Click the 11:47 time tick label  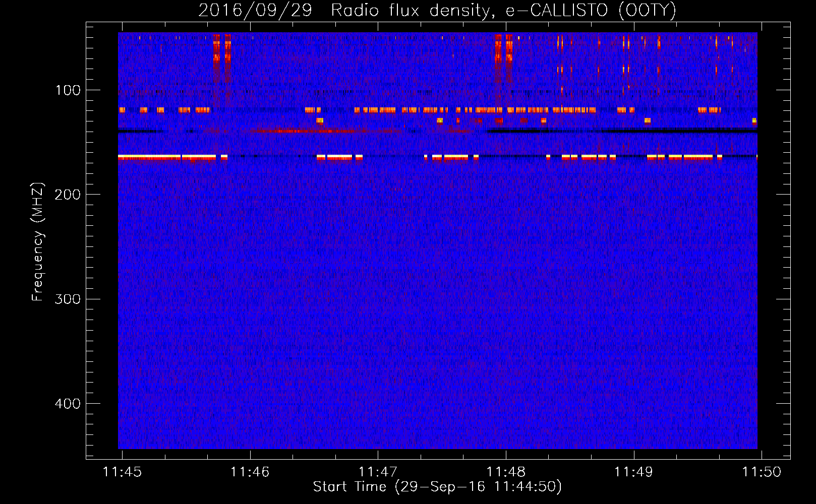click(x=378, y=472)
